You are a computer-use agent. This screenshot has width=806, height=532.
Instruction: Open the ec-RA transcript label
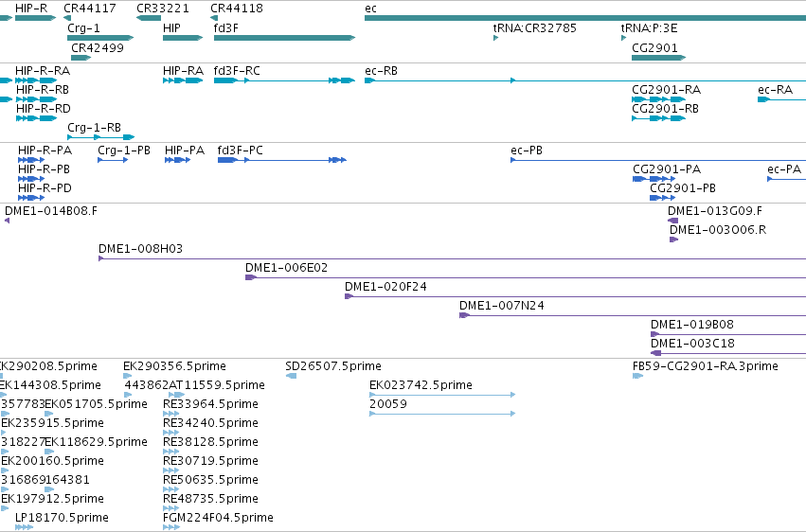coord(775,89)
